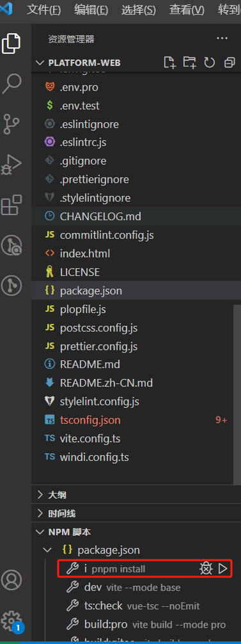The height and width of the screenshot is (644, 241).
Task: Open the Search view in activity bar
Action: coord(11,85)
